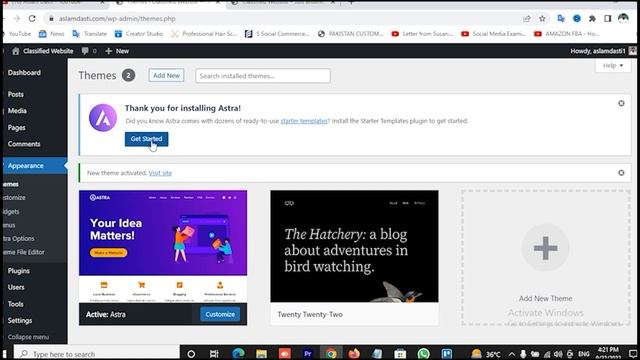This screenshot has width=640, height=360.
Task: Open Plugins in the sidebar
Action: (18, 271)
